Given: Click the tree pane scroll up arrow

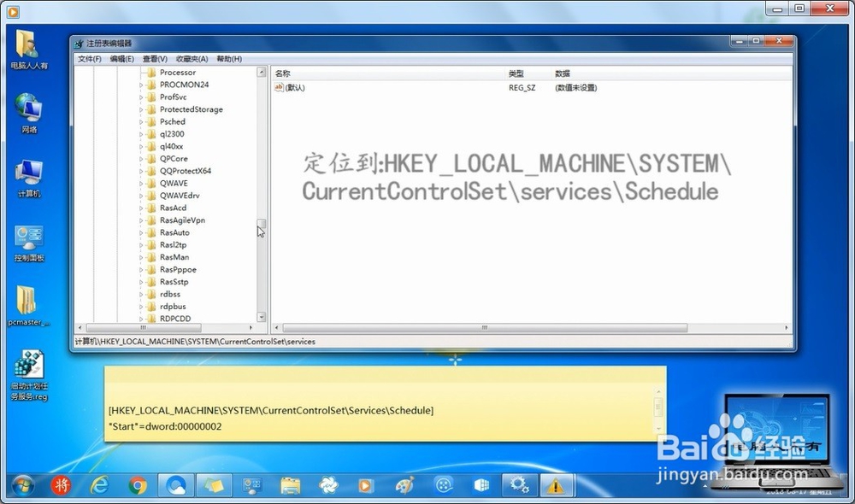Looking at the screenshot, I should point(262,72).
